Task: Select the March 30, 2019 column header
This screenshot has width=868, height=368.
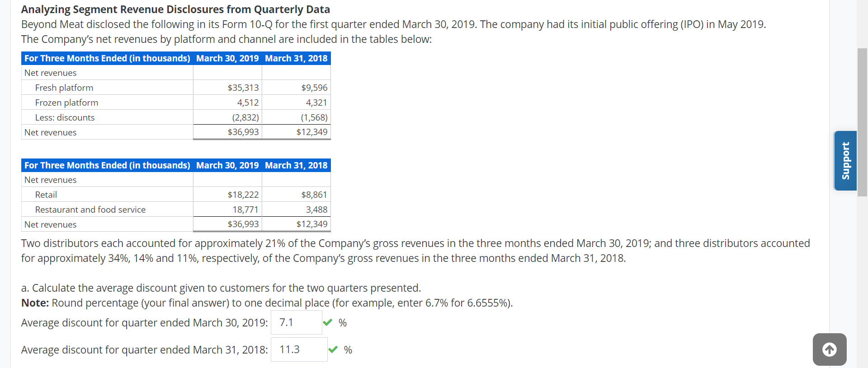Action: [x=227, y=58]
